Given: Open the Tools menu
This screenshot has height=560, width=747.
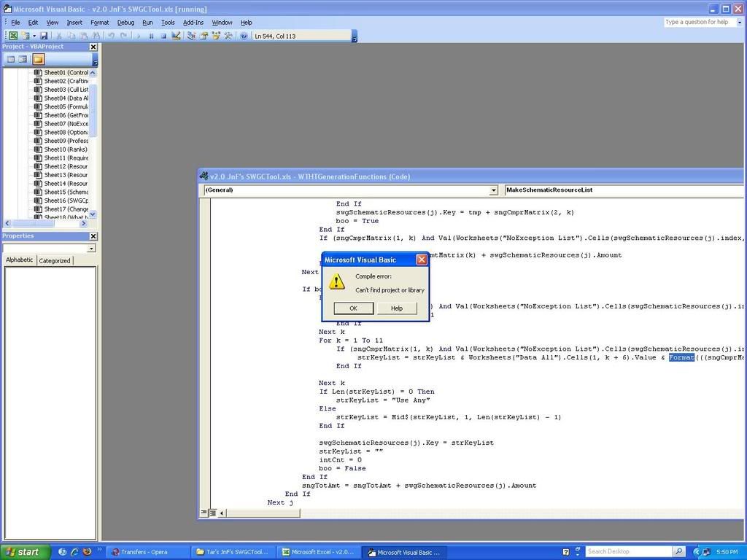Looking at the screenshot, I should pyautogui.click(x=168, y=23).
